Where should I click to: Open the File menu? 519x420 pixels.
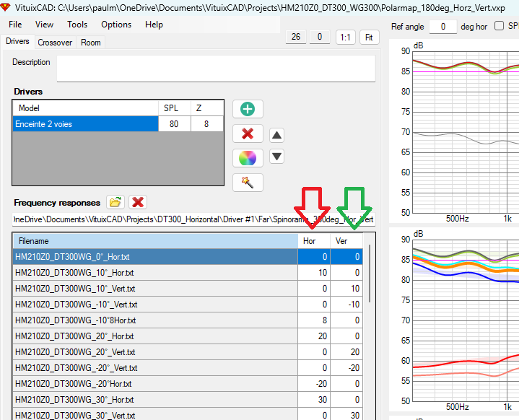[15, 25]
